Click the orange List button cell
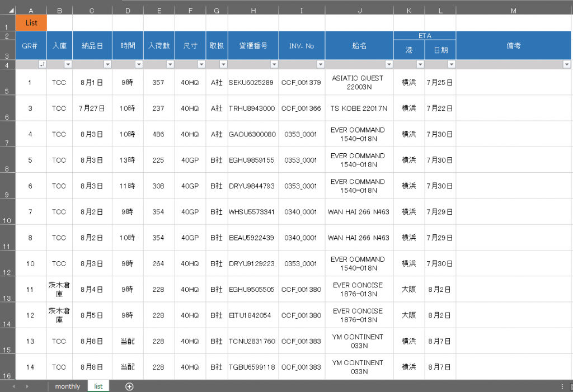The image size is (573, 392). 31,23
